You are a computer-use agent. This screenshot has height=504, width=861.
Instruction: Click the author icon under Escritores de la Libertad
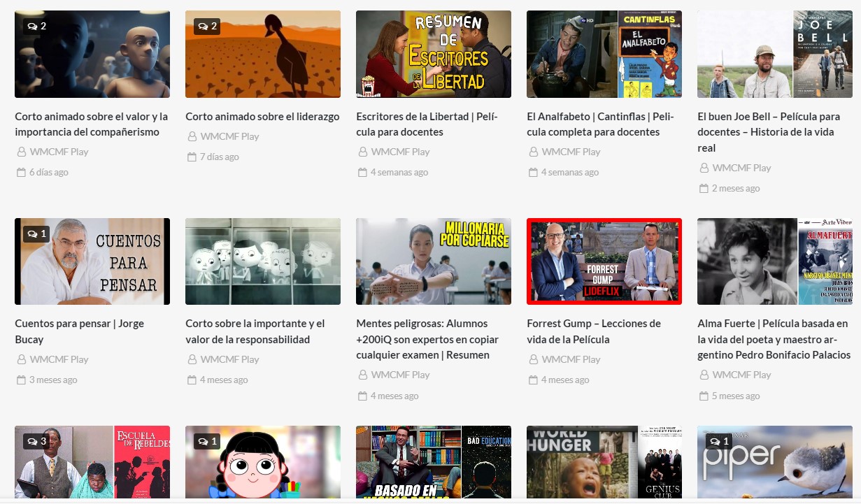click(x=362, y=152)
